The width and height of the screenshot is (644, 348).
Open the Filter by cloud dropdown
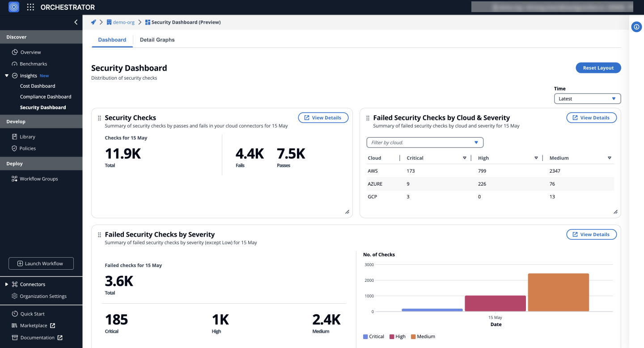(424, 142)
